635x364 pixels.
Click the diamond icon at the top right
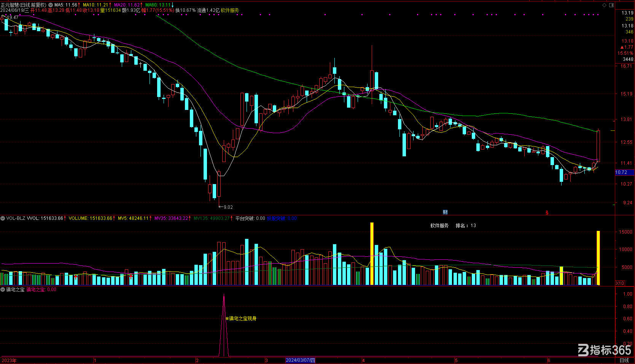point(605,5)
